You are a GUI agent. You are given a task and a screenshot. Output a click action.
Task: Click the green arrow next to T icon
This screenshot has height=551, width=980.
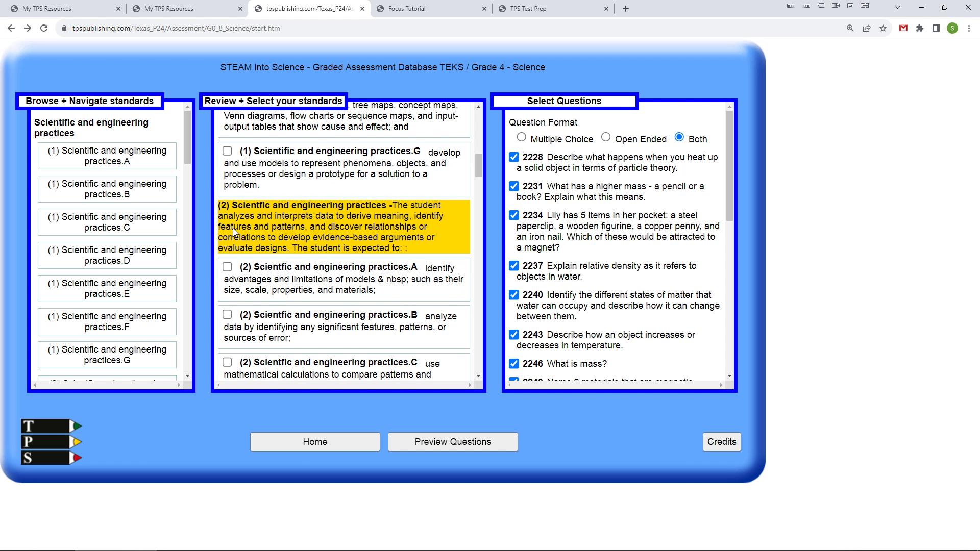point(78,427)
